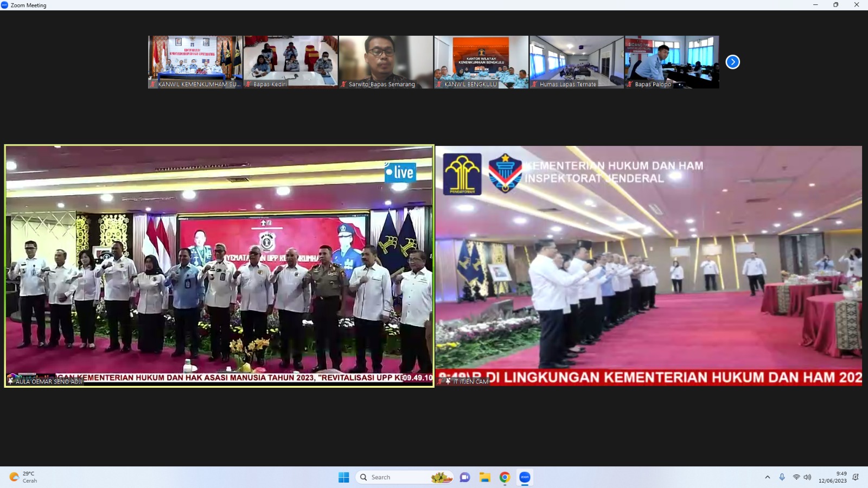The height and width of the screenshot is (488, 868).
Task: Select the IT ITJEN CAM video tile
Action: click(x=649, y=266)
